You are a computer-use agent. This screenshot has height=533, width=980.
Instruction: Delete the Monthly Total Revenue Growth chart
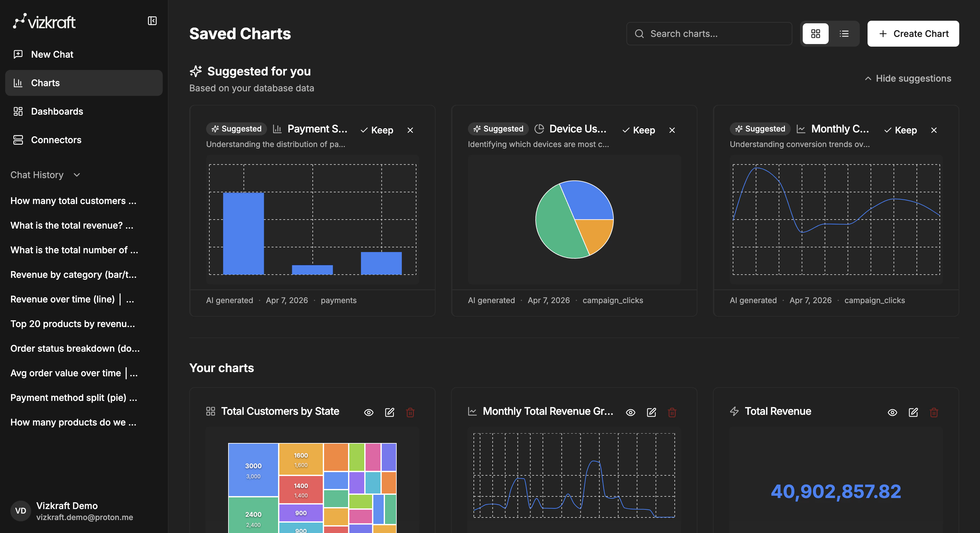tap(672, 413)
